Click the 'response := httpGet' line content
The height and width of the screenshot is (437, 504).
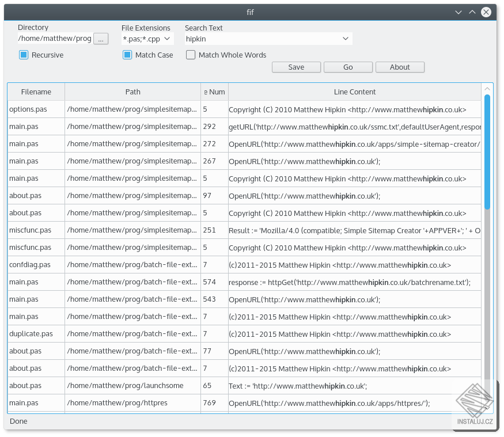355,282
